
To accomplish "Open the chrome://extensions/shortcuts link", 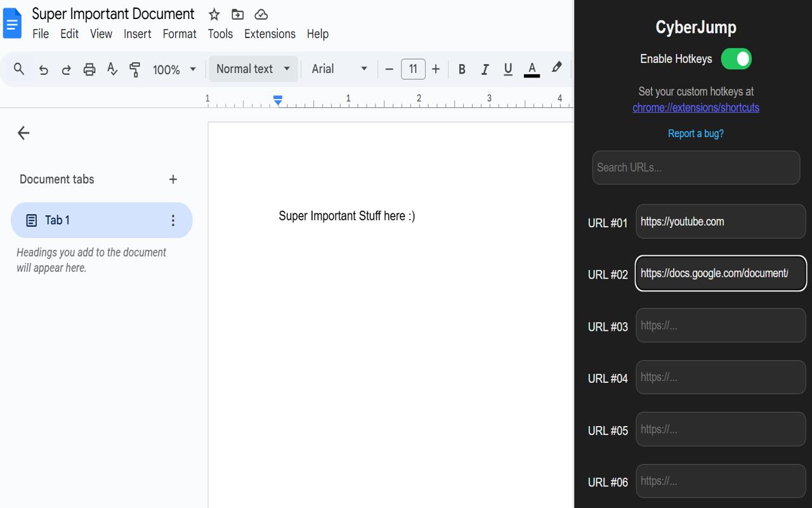I will click(x=696, y=107).
